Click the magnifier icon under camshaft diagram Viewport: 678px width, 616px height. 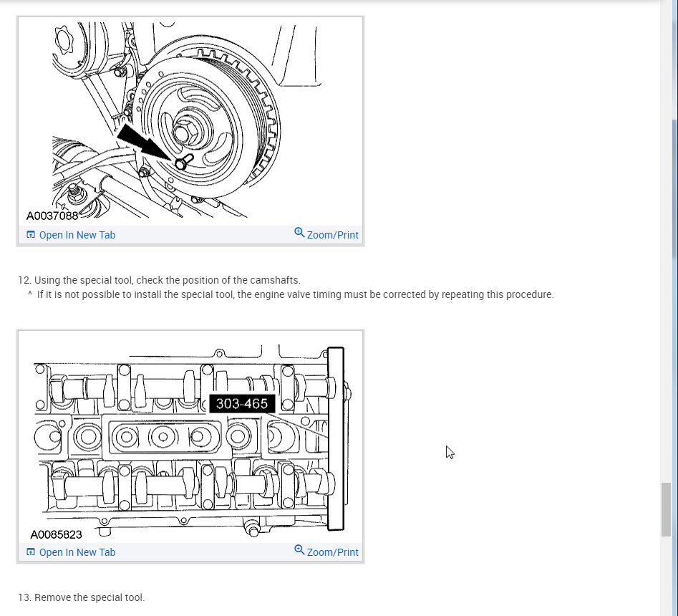(299, 550)
